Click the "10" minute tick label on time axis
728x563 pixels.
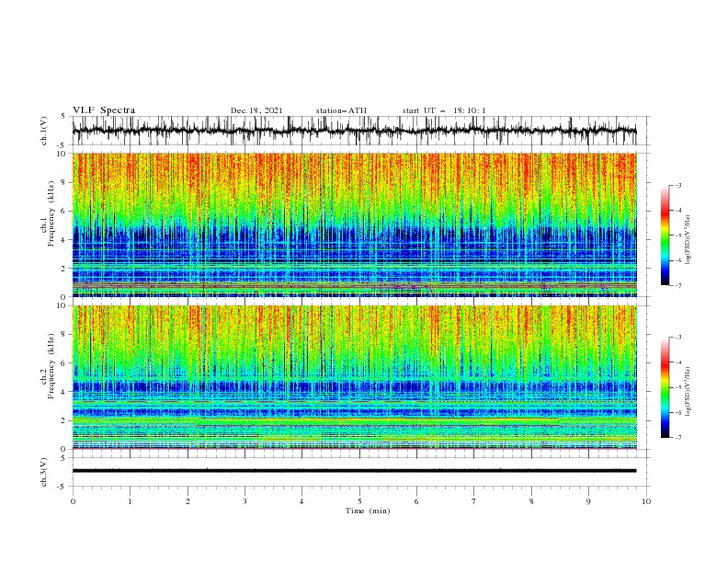tap(646, 501)
